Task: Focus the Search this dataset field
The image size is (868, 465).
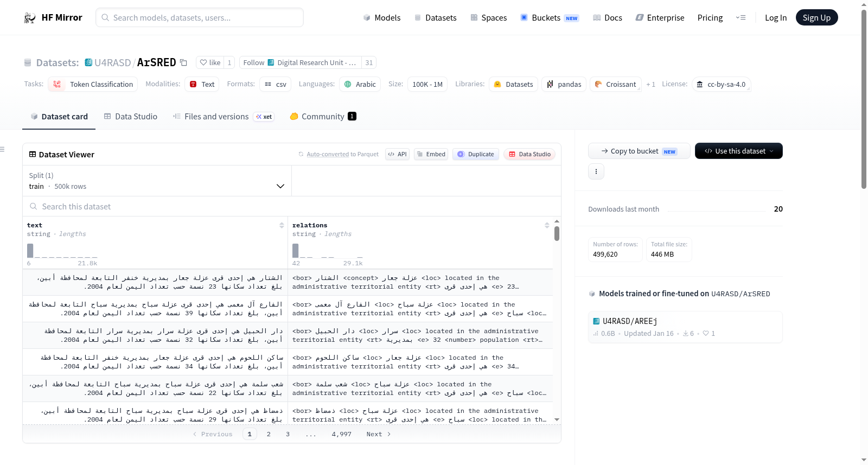Action: 292,206
